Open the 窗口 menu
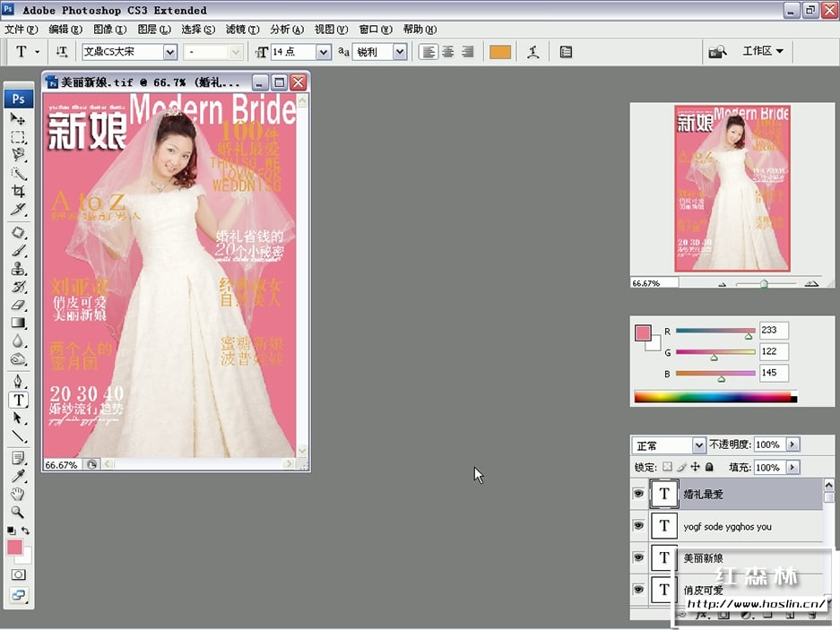The image size is (840, 630). click(376, 29)
